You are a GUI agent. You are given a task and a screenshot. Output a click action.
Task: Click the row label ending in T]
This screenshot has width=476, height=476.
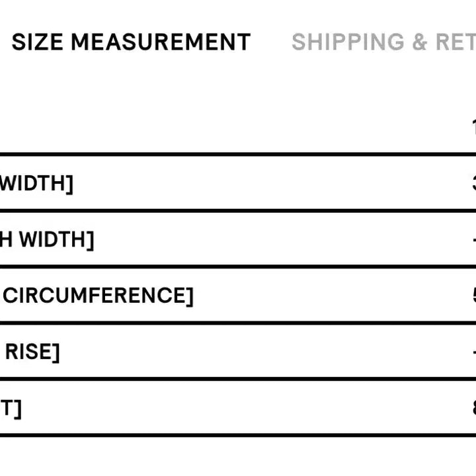[11, 408]
